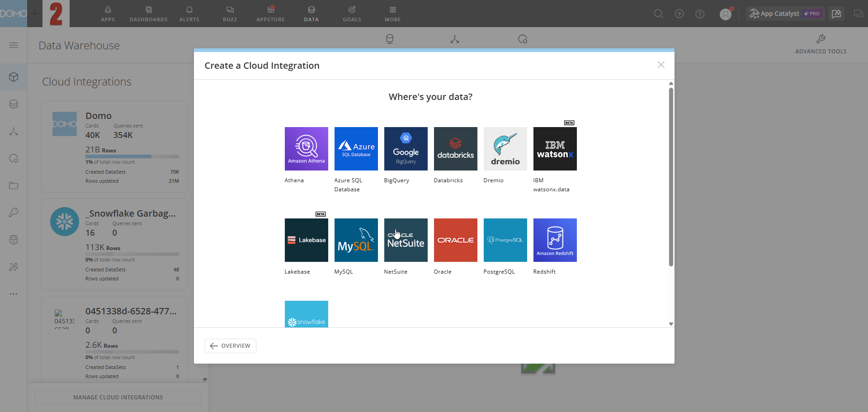The width and height of the screenshot is (868, 412).
Task: Click the dialog scroll up arrow
Action: tap(671, 83)
